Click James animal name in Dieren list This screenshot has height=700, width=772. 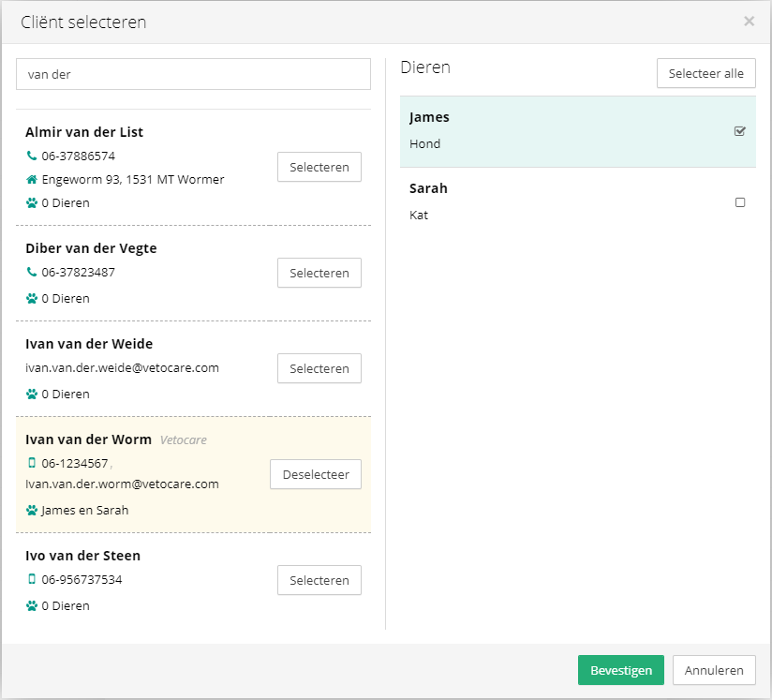click(x=429, y=117)
